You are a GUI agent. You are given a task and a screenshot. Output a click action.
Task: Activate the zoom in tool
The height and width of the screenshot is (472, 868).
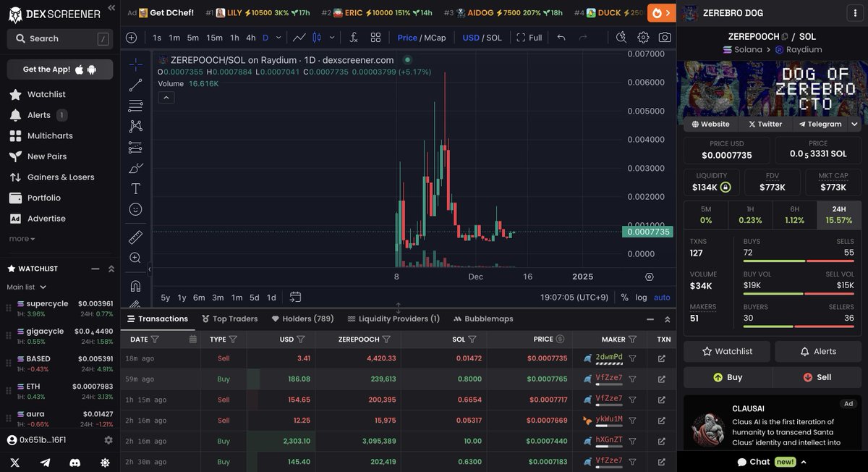point(135,258)
